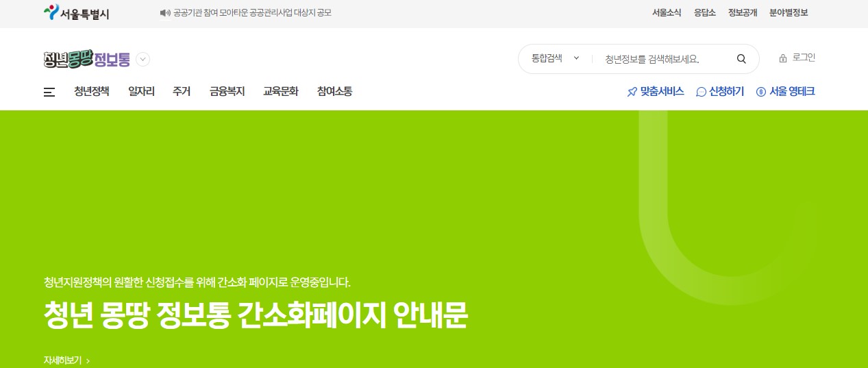Open the 정보공개 top link
The width and height of the screenshot is (868, 368).
pos(743,13)
